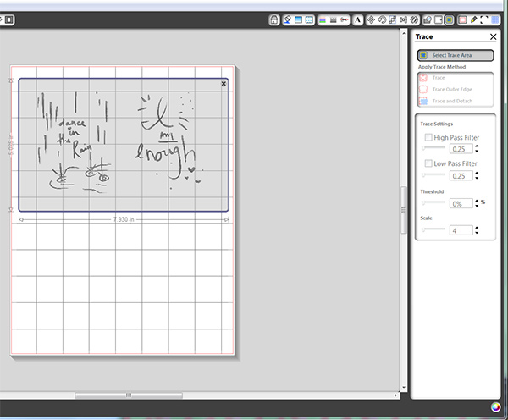This screenshot has height=420, width=508.
Task: Click Select Trace Area button
Action: coord(456,55)
